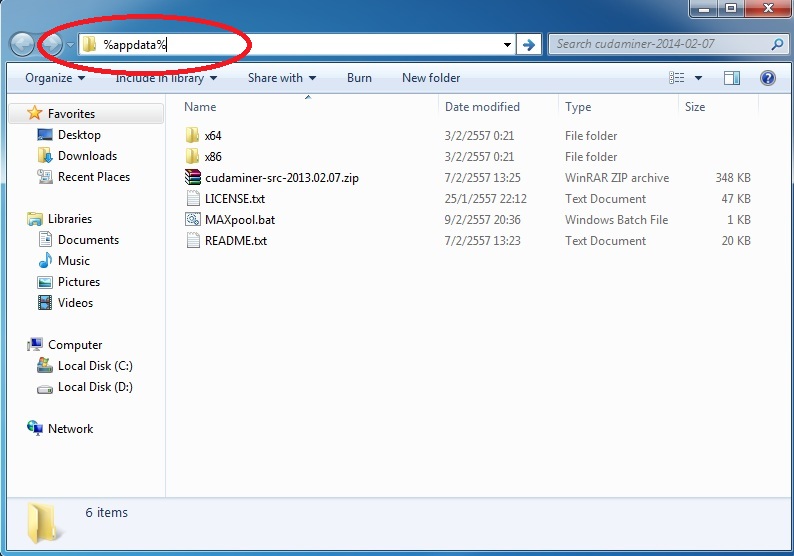Open the Organize menu
Screen dimensions: 794x556
(x=55, y=78)
